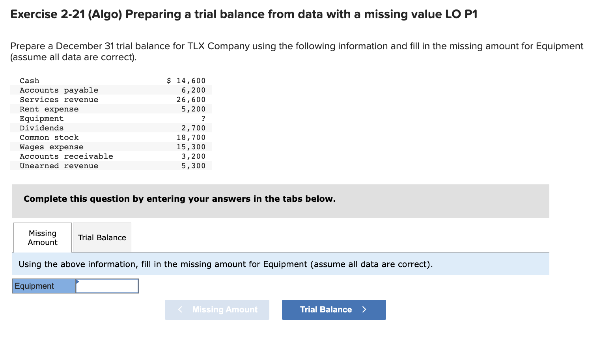The width and height of the screenshot is (601, 364).
Task: Click the instruction banner about entering answers
Action: [179, 199]
